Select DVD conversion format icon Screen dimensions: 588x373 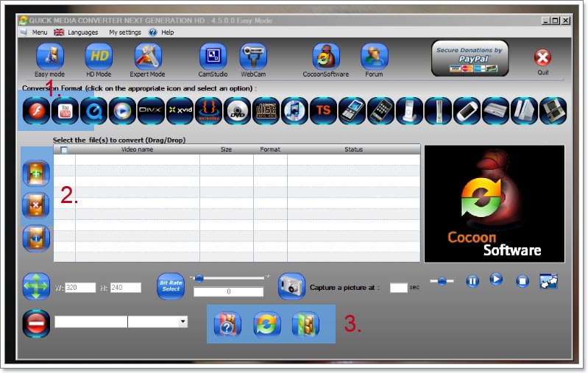tap(238, 110)
